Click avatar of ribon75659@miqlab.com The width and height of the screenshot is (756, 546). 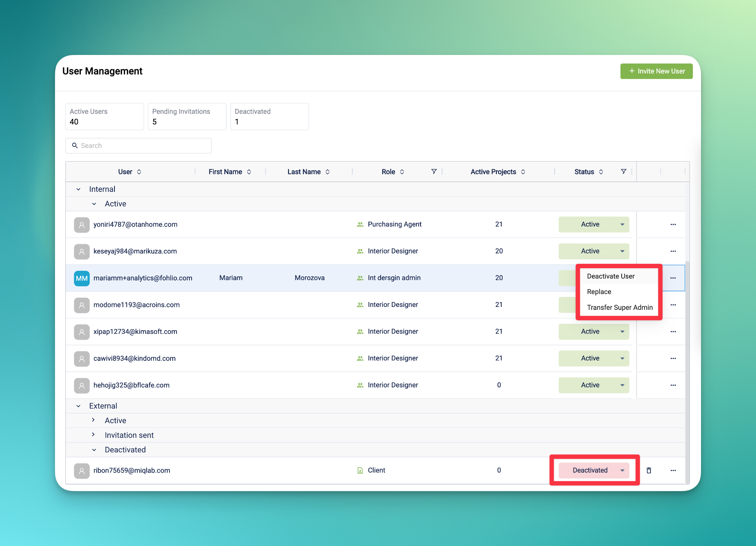tap(82, 471)
